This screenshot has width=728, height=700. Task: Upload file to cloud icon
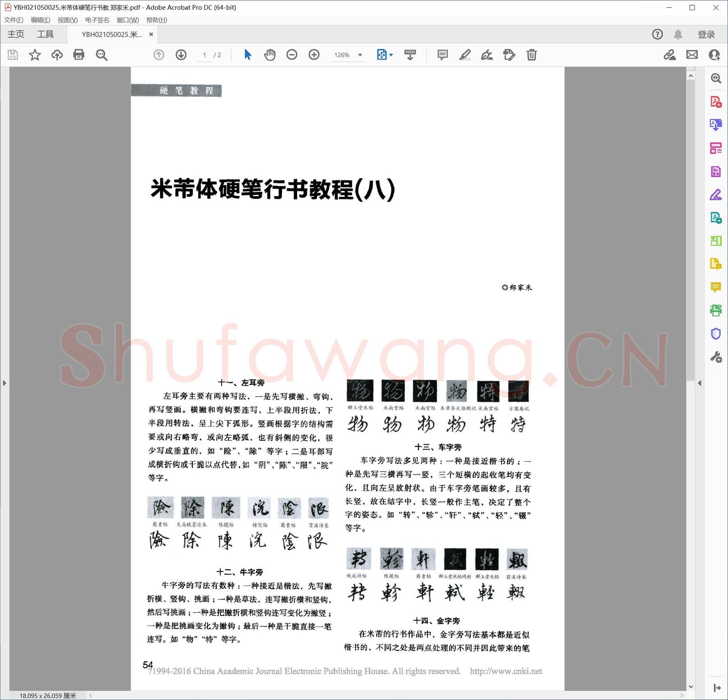pyautogui.click(x=57, y=55)
